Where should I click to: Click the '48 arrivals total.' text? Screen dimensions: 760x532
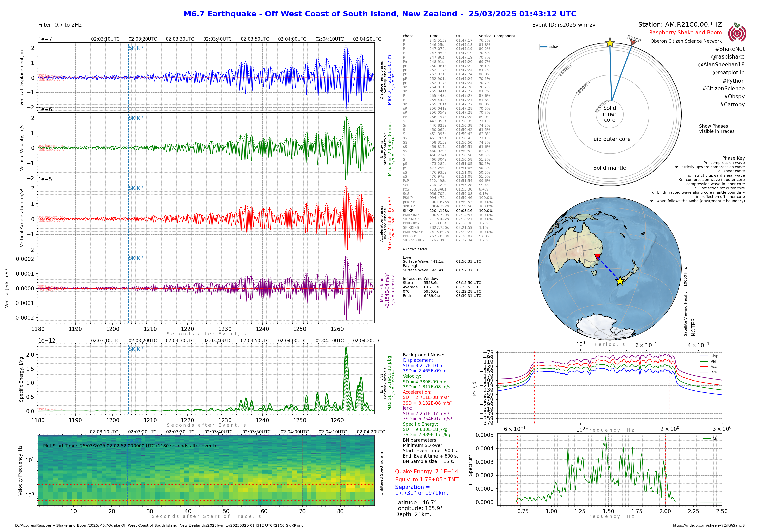(415, 249)
